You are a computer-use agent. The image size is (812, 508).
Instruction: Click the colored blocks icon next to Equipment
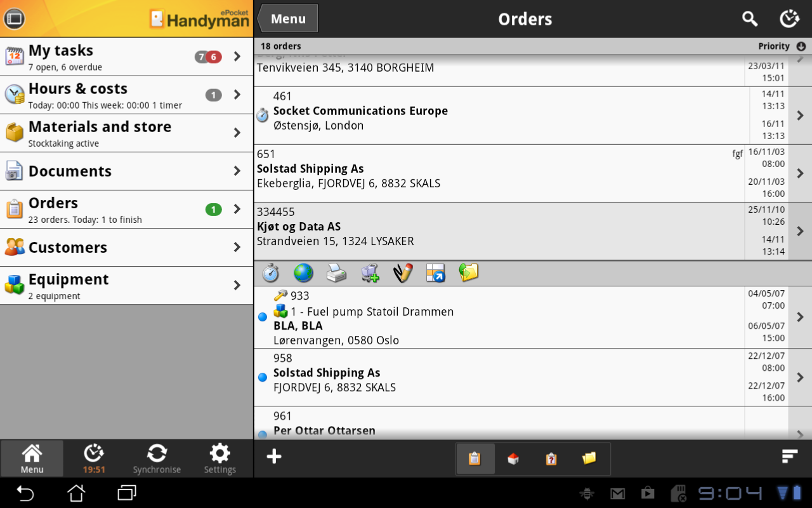14,285
